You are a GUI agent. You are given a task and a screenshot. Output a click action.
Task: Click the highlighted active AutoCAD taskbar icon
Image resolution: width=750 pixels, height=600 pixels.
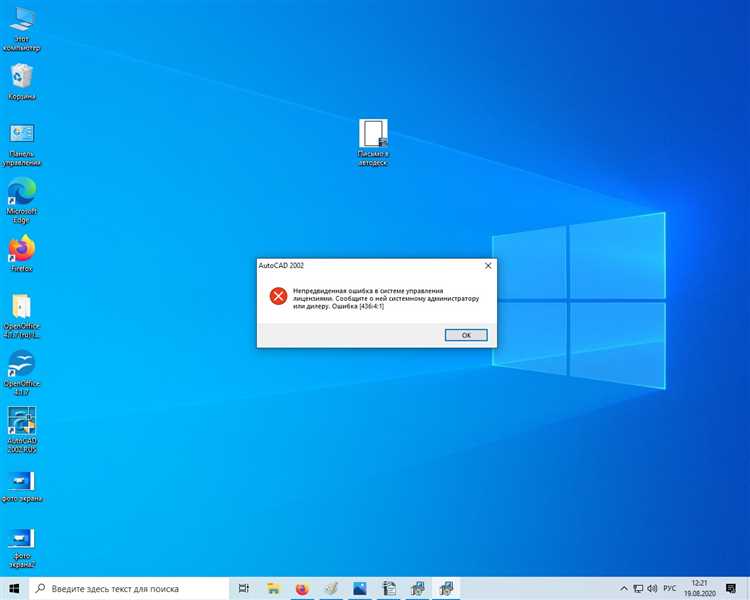click(x=446, y=589)
